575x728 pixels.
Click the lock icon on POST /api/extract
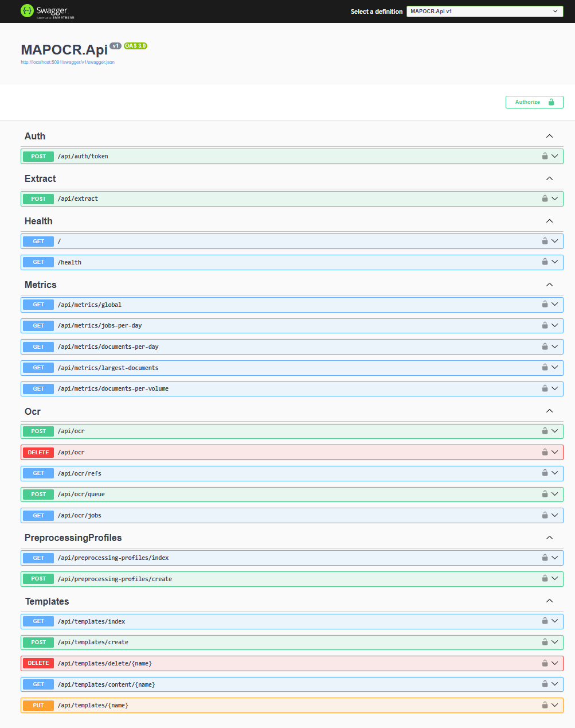[x=545, y=198]
